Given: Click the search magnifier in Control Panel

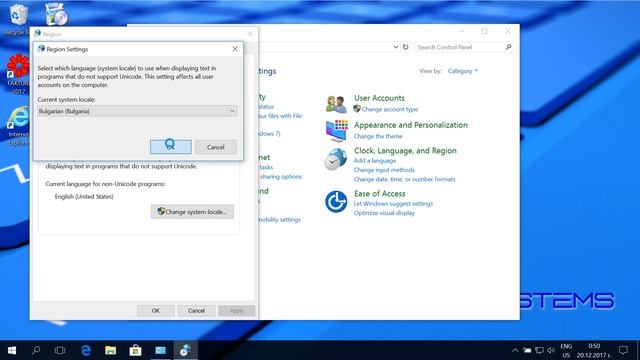Looking at the screenshot, I should point(509,47).
